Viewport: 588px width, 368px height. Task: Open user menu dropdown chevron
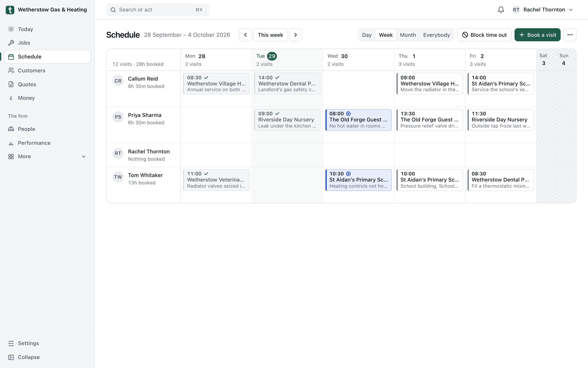coord(571,10)
